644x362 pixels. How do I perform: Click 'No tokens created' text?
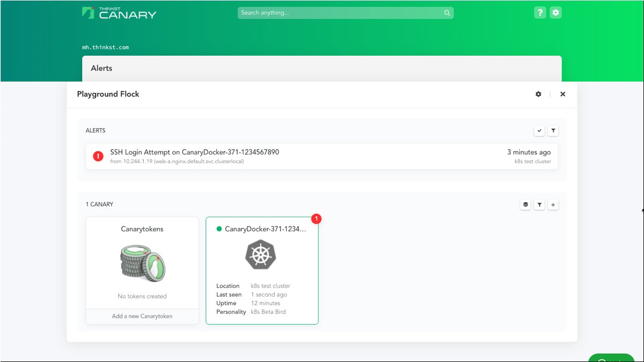pyautogui.click(x=142, y=296)
